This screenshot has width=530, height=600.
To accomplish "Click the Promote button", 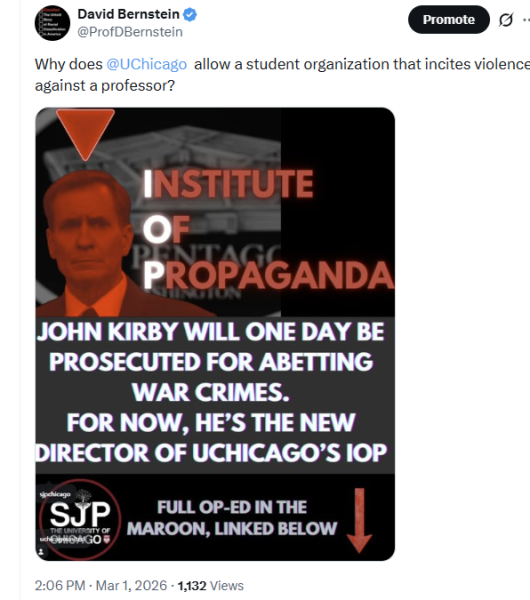I will pyautogui.click(x=448, y=20).
